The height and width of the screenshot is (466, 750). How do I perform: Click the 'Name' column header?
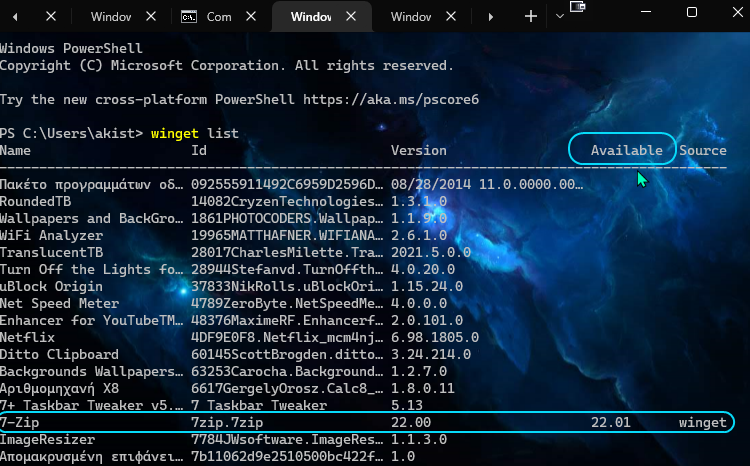tap(15, 151)
